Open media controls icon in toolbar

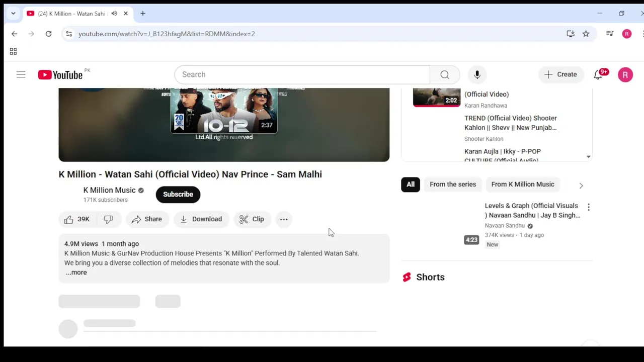(x=610, y=34)
